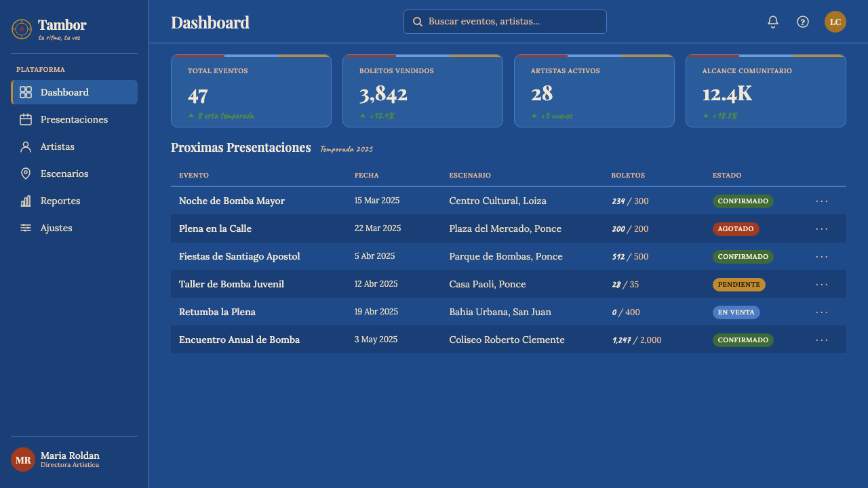This screenshot has width=868, height=488.
Task: Open row menu for Fiestas de Santiago Apostol
Action: [822, 257]
